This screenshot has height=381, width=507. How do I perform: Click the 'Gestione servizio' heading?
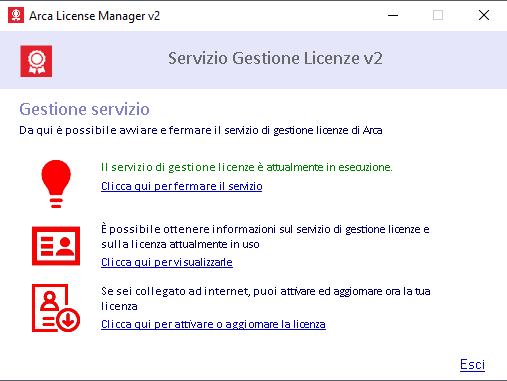84,109
